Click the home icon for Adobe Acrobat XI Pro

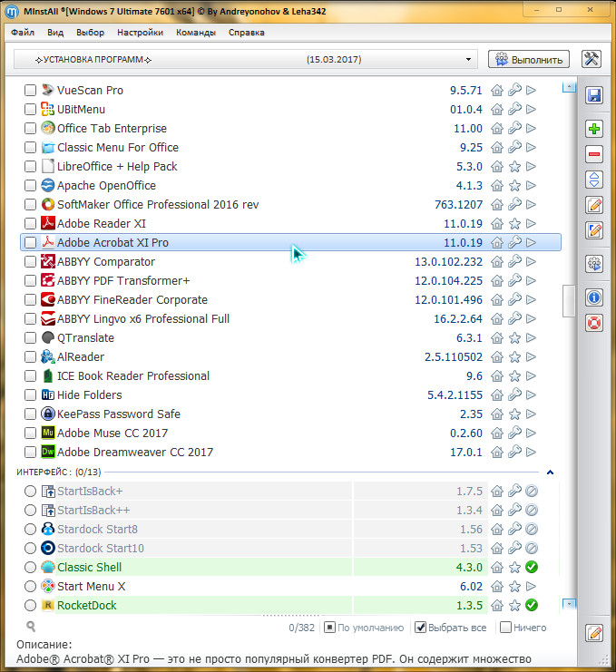[497, 242]
